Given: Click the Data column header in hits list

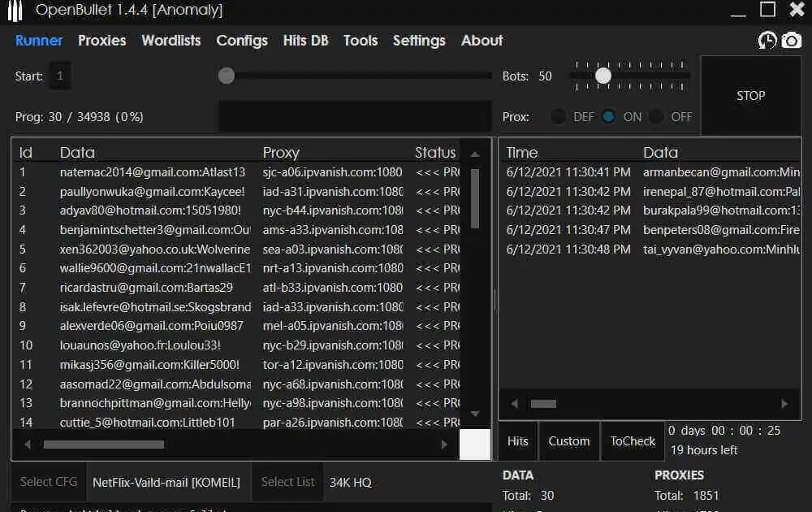Looking at the screenshot, I should [x=660, y=152].
